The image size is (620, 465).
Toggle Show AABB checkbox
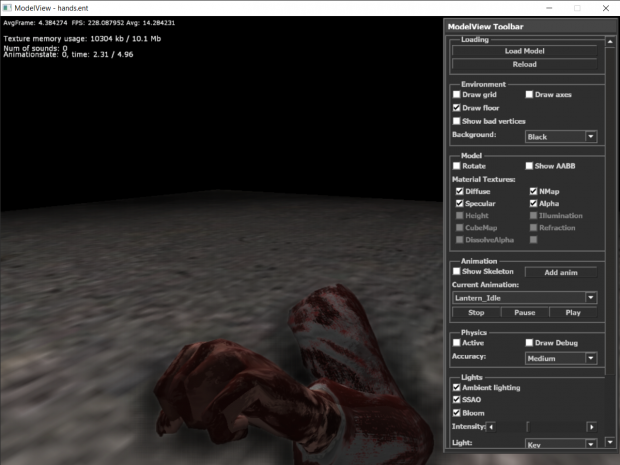pyautogui.click(x=529, y=166)
